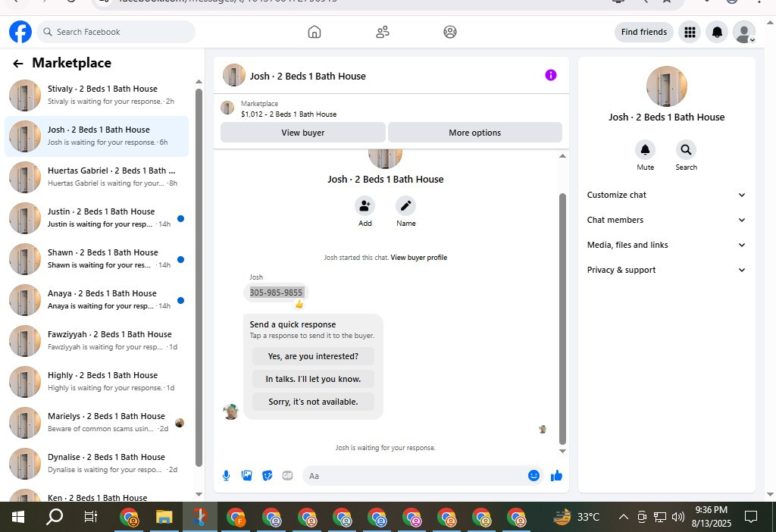This screenshot has width=776, height=532.
Task: Expand Customize chat section
Action: pyautogui.click(x=666, y=195)
